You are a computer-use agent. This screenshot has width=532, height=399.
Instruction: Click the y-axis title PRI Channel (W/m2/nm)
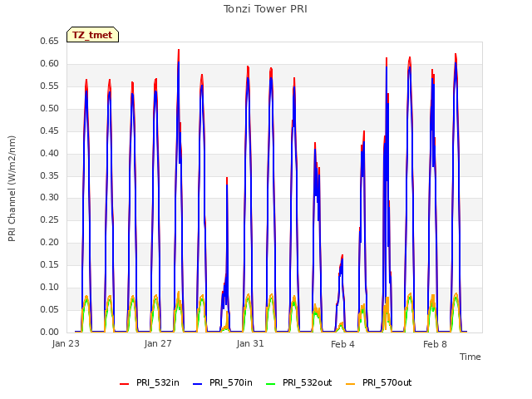pyautogui.click(x=12, y=189)
